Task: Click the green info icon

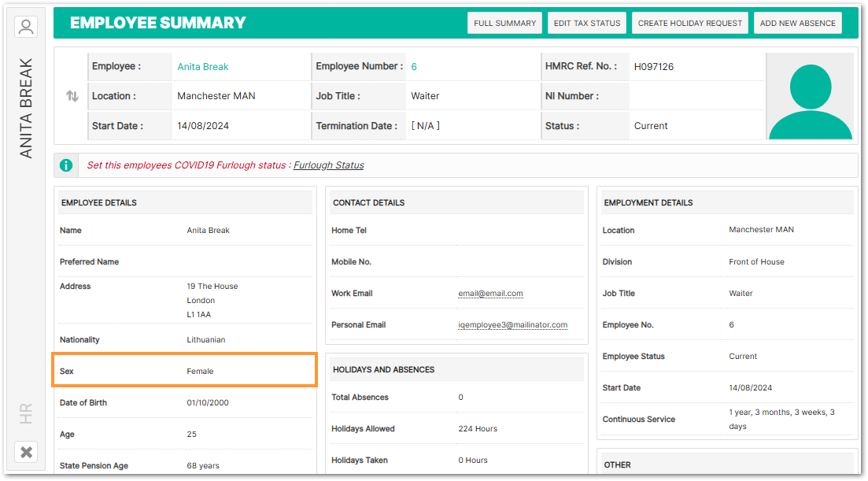Action: point(67,165)
